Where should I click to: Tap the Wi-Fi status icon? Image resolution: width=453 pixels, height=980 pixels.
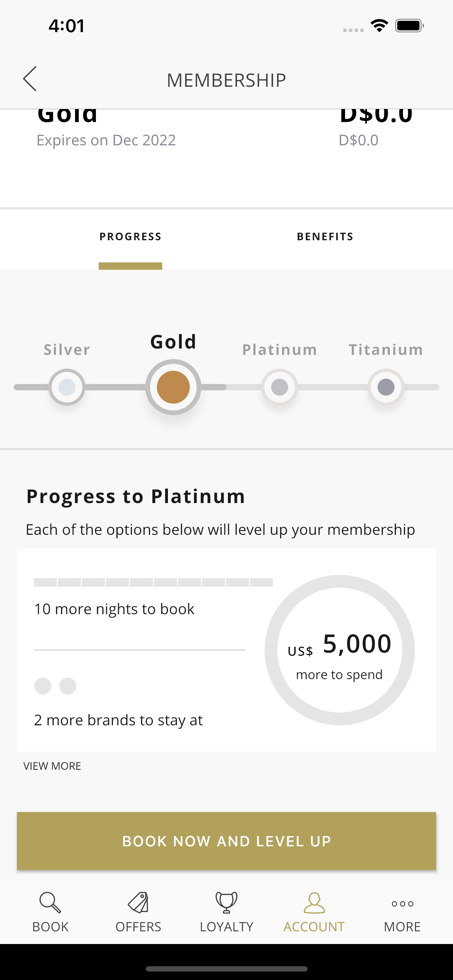pyautogui.click(x=379, y=25)
